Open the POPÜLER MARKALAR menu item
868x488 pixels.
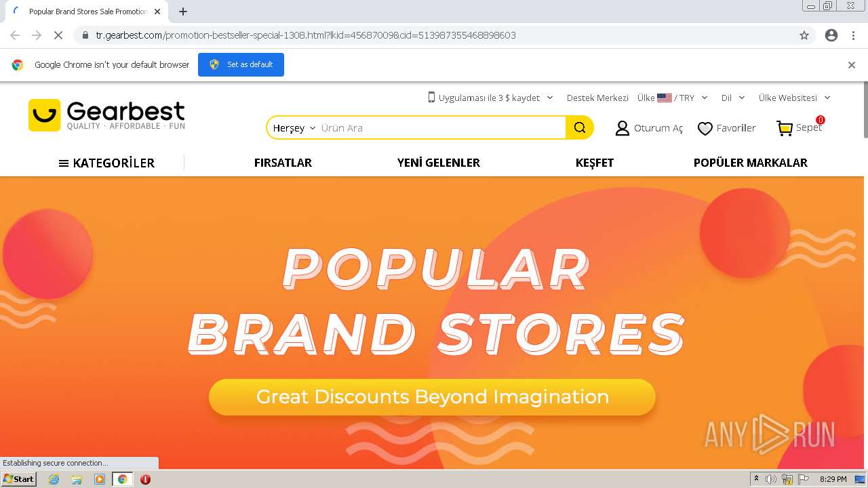point(750,163)
